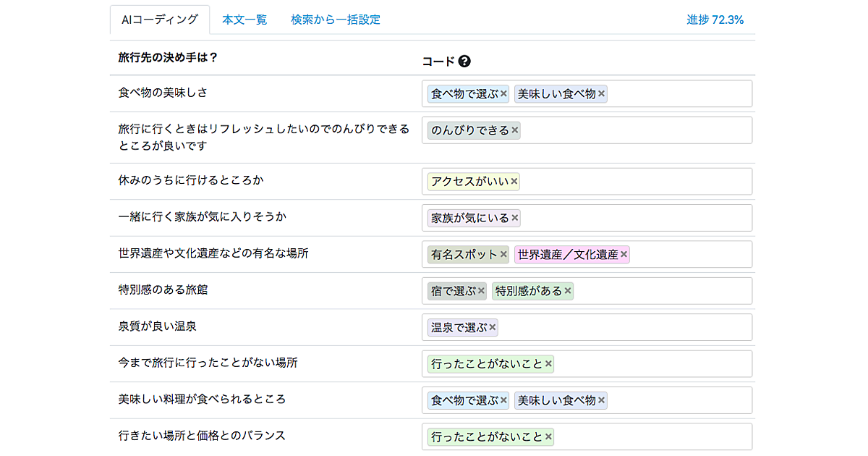The height and width of the screenshot is (456, 868).
Task: Switch to the 検索から一括設定 tab
Action: point(336,20)
